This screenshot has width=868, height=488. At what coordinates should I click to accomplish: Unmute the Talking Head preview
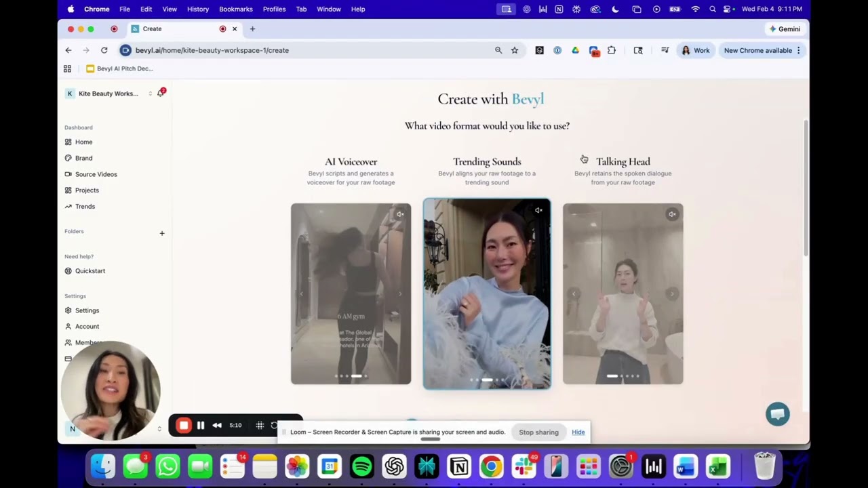pyautogui.click(x=672, y=214)
